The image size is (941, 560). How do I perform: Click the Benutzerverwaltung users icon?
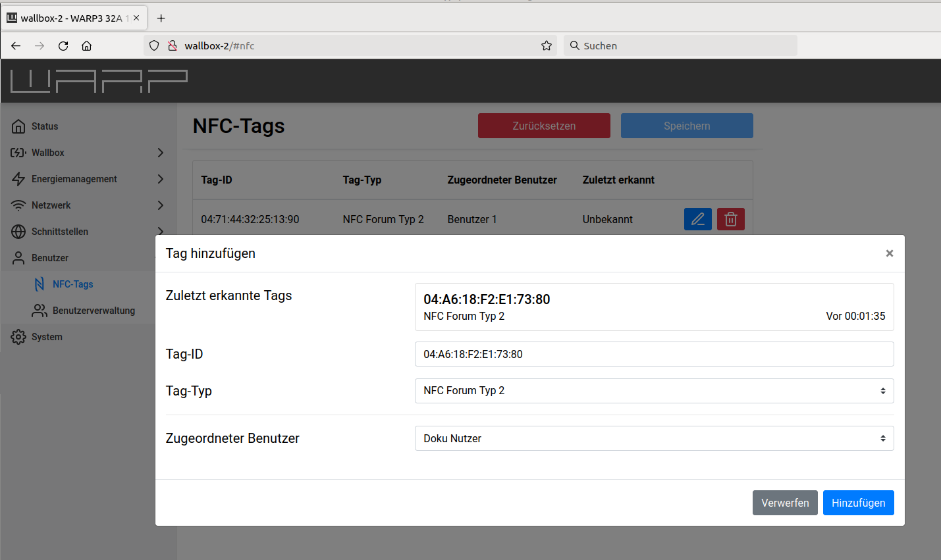[40, 311]
